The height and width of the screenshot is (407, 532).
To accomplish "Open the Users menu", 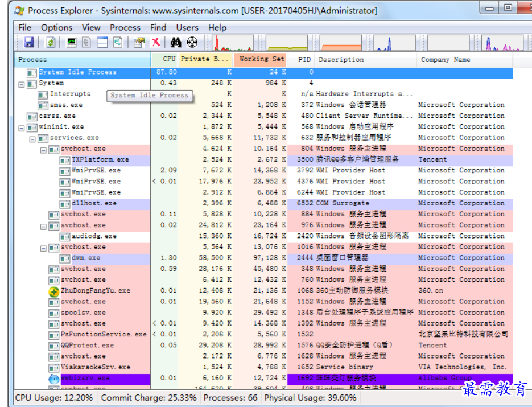I will [187, 27].
